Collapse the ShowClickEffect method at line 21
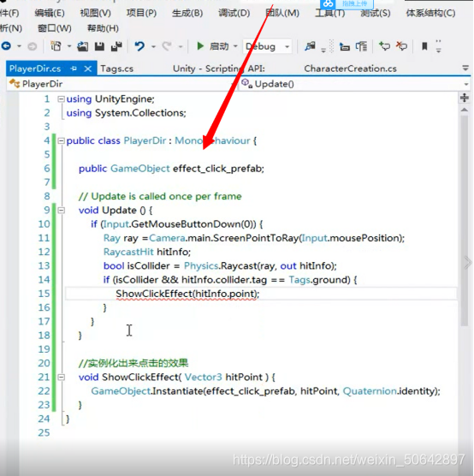The width and height of the screenshot is (474, 476). 62,377
